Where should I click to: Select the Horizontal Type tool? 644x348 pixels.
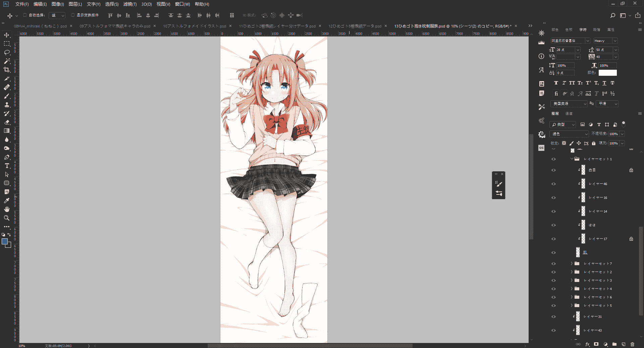click(7, 166)
